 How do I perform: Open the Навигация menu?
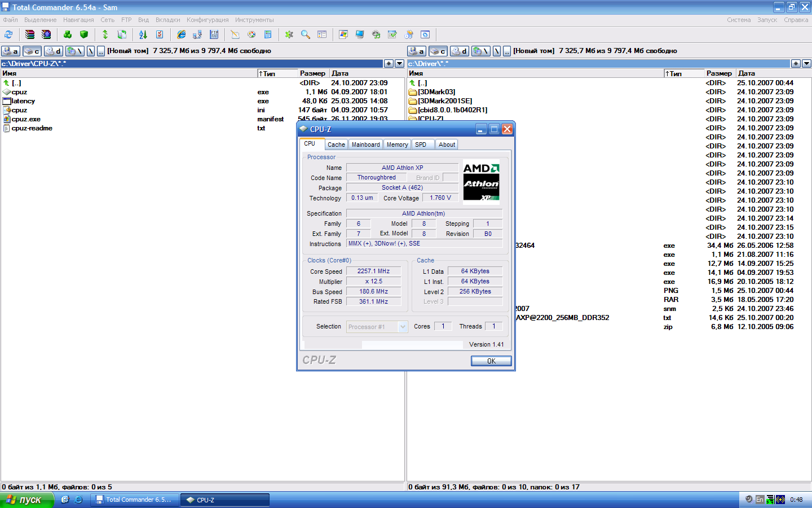(79, 20)
